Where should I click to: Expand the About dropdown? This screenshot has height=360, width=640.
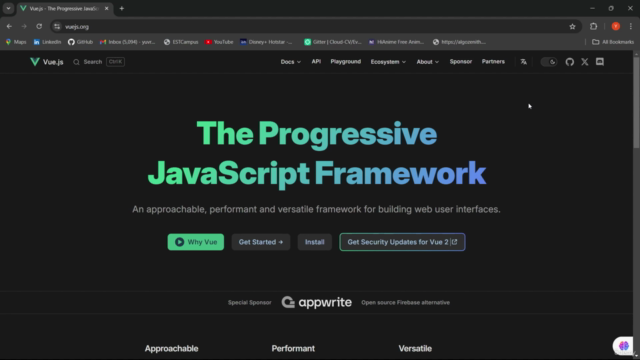[x=427, y=62]
